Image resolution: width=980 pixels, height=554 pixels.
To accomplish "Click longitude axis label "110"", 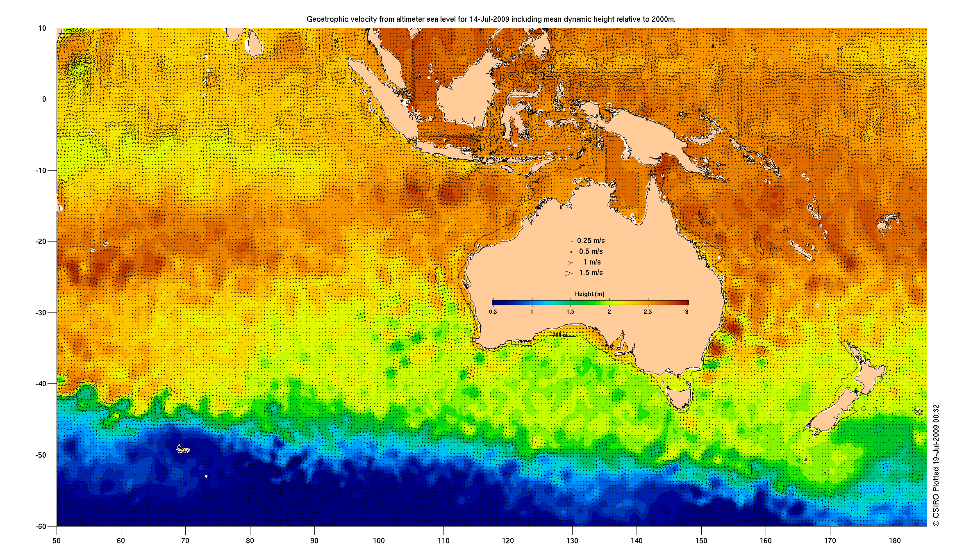I will [x=443, y=541].
